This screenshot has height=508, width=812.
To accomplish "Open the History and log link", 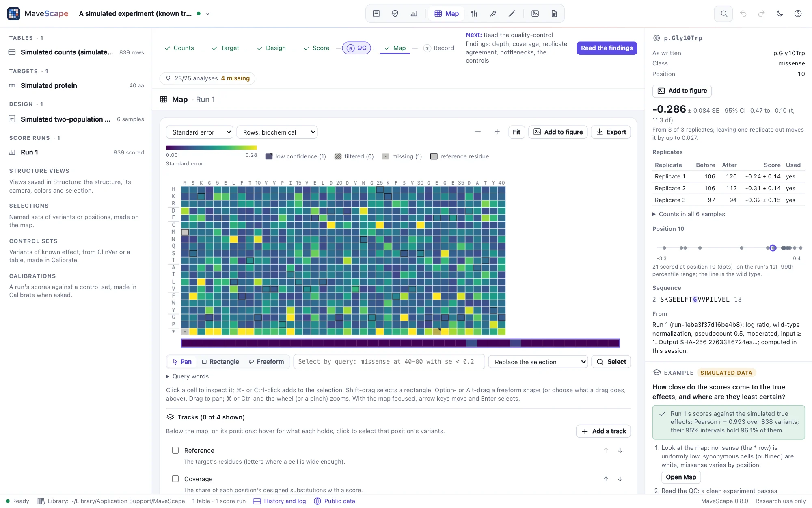I will pyautogui.click(x=280, y=501).
